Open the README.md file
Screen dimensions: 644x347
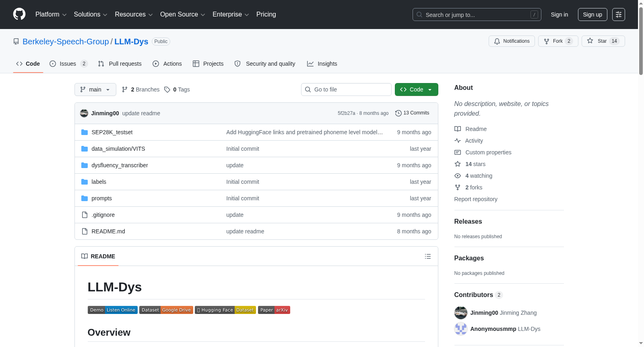[x=108, y=231]
